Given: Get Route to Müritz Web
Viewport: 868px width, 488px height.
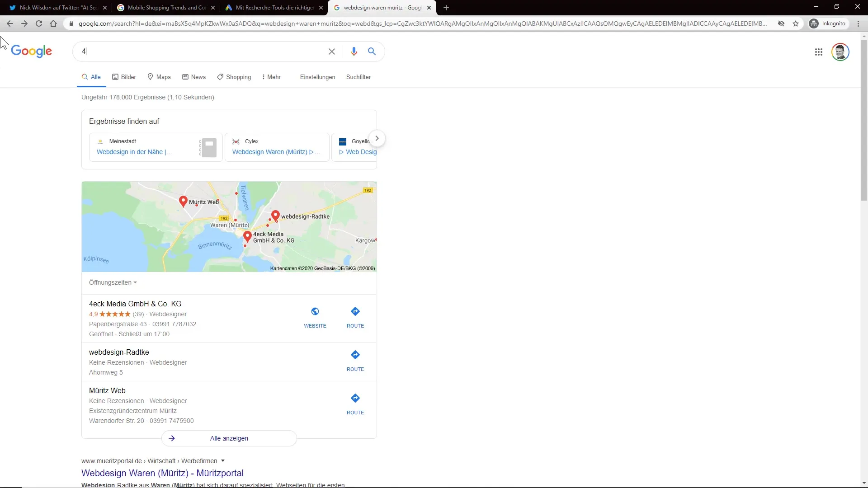Looking at the screenshot, I should pos(355,404).
